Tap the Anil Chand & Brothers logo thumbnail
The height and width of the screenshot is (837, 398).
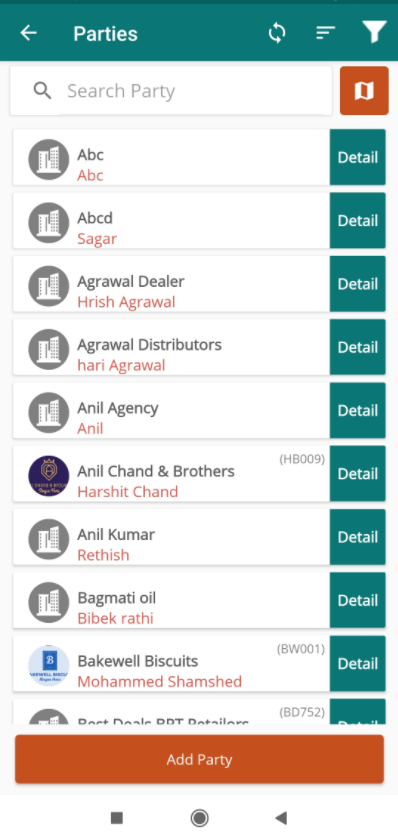point(49,476)
